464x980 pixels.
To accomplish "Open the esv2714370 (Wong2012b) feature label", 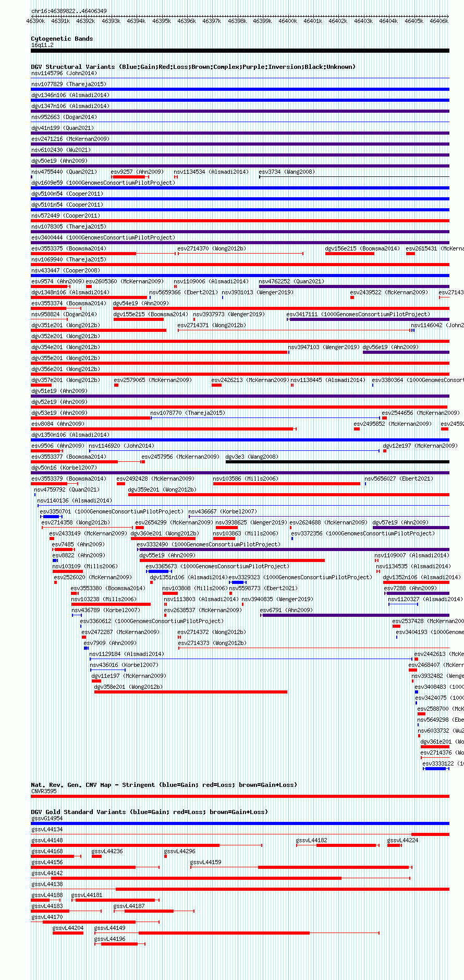I will 212,248.
